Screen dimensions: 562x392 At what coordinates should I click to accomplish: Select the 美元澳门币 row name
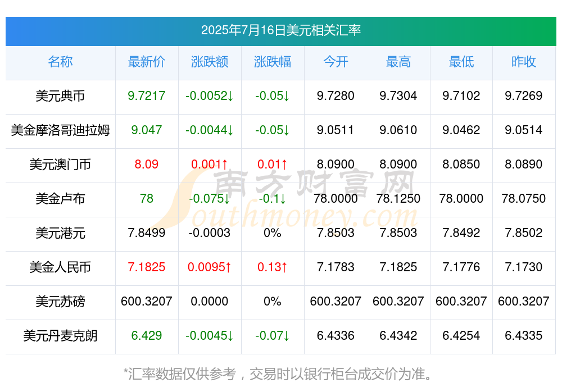60,165
